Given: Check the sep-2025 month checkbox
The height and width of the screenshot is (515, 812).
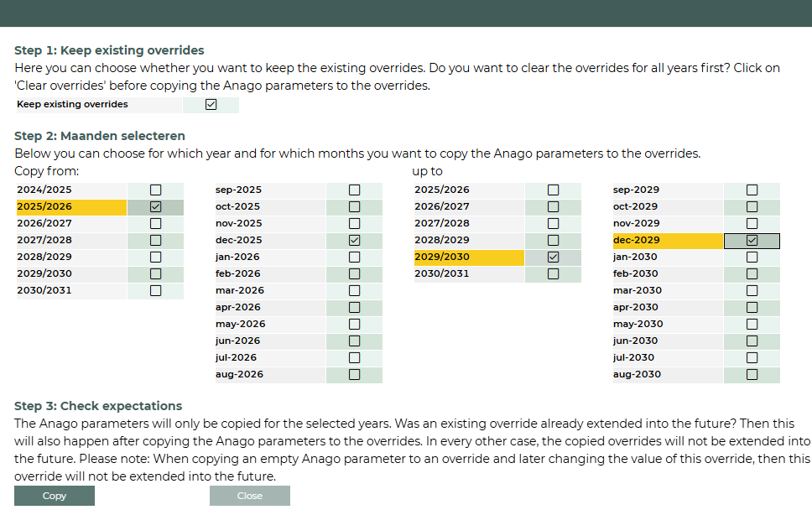Looking at the screenshot, I should pos(354,190).
